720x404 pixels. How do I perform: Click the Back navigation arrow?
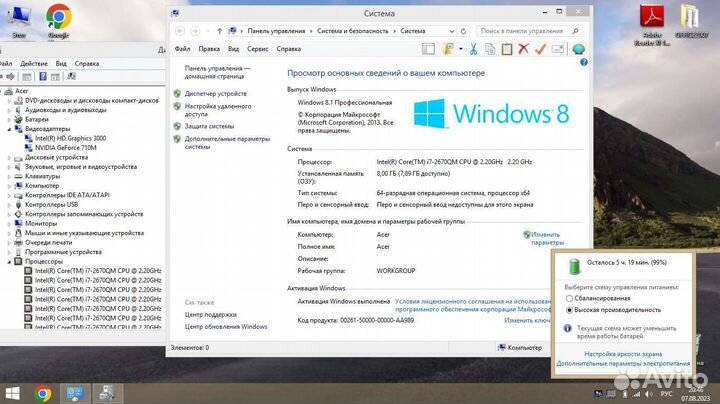[180, 31]
